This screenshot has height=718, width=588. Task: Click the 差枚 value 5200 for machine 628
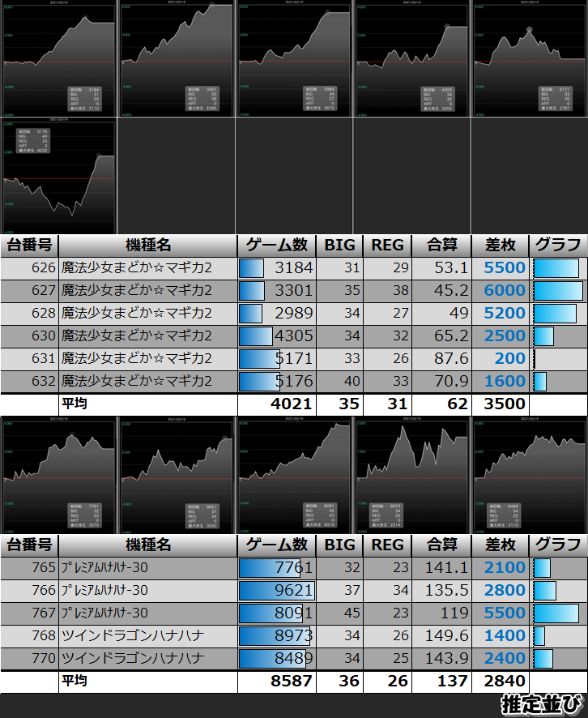point(505,313)
